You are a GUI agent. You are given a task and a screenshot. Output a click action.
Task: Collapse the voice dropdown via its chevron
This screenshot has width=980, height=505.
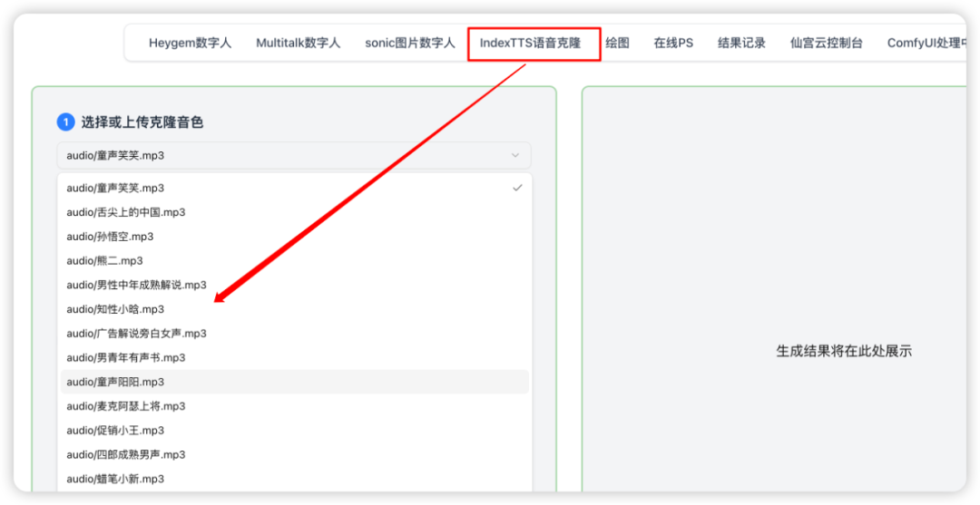[x=515, y=155]
